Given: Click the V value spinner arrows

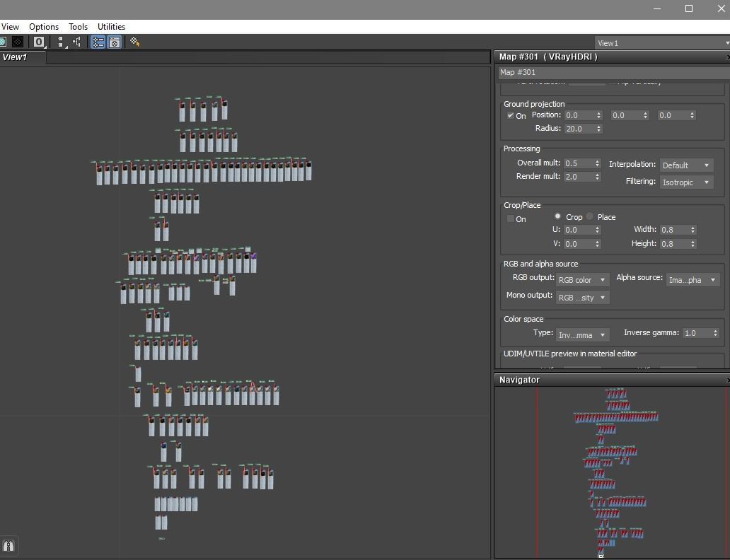Looking at the screenshot, I should (x=597, y=244).
